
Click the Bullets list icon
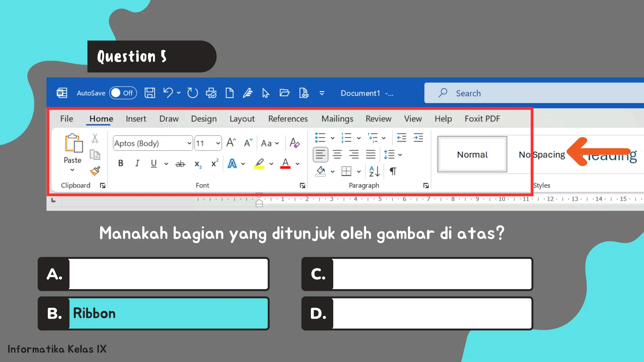pyautogui.click(x=320, y=138)
